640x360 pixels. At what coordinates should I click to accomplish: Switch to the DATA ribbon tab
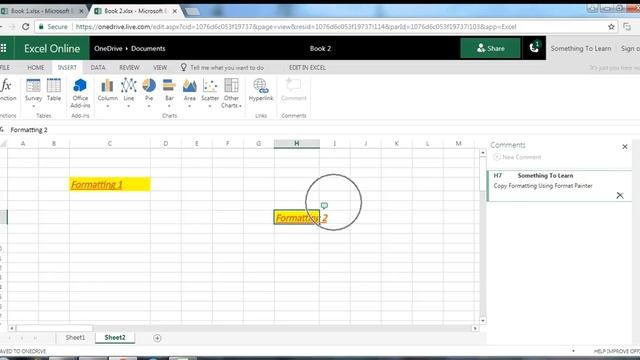pos(98,67)
